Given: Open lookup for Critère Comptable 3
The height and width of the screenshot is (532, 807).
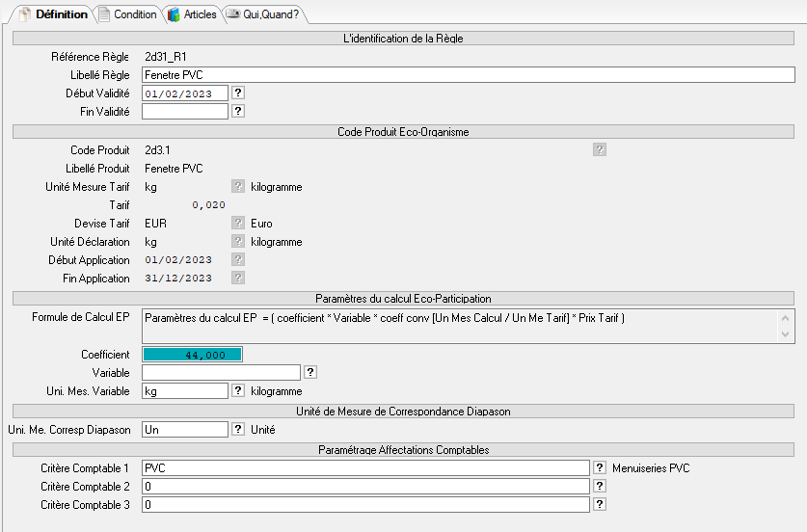Looking at the screenshot, I should click(600, 504).
